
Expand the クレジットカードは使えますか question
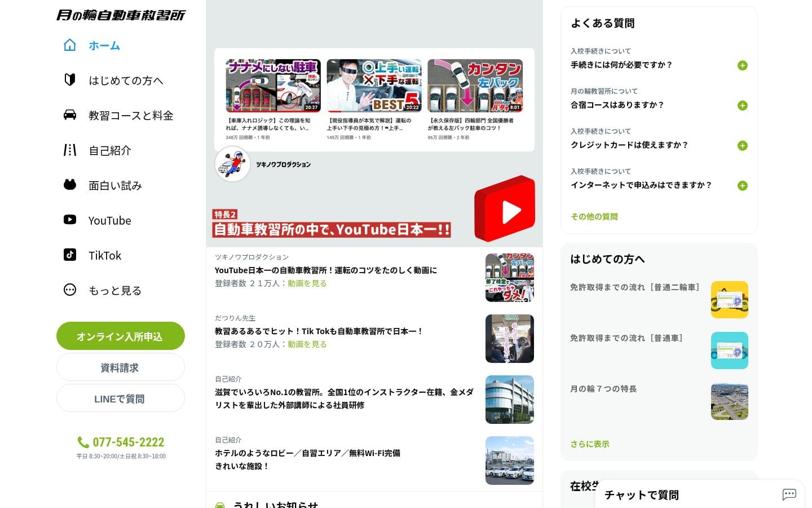pyautogui.click(x=743, y=146)
